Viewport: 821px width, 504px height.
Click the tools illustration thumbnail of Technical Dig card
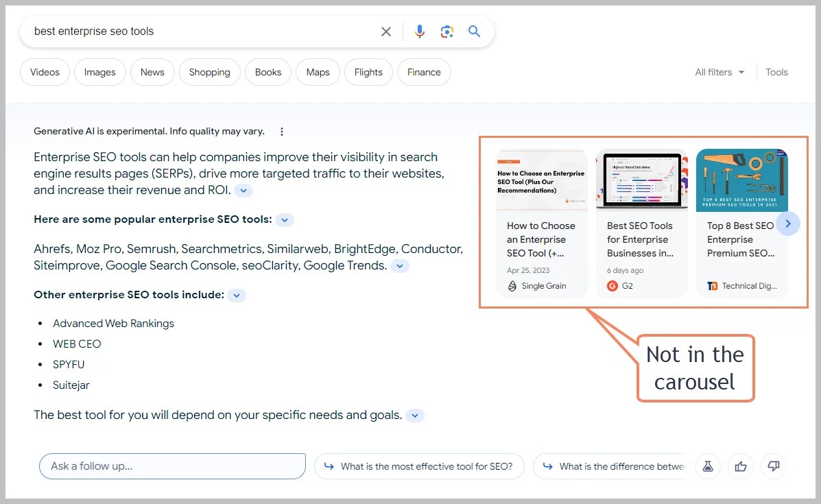click(x=742, y=180)
